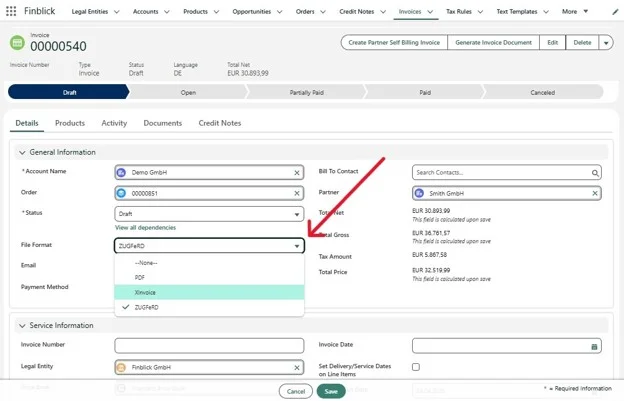Click the order 00000851 icon
The width and height of the screenshot is (624, 401).
pyautogui.click(x=121, y=193)
